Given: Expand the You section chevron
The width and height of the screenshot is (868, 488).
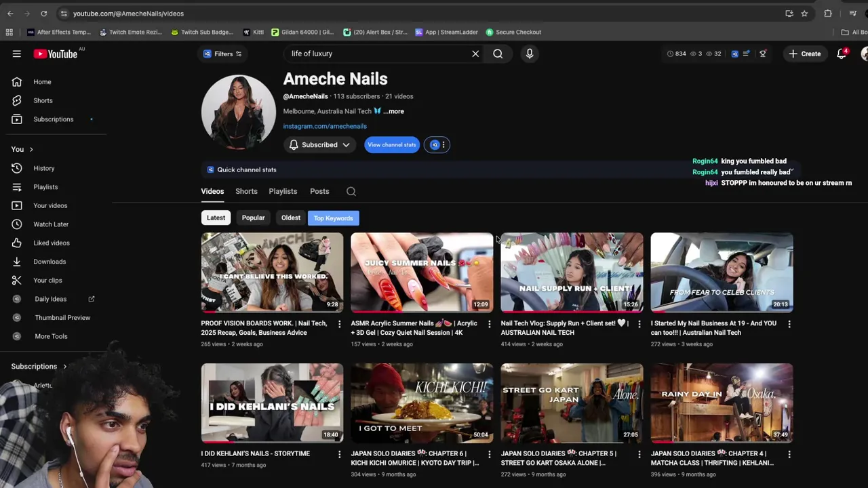Looking at the screenshot, I should click(x=31, y=149).
